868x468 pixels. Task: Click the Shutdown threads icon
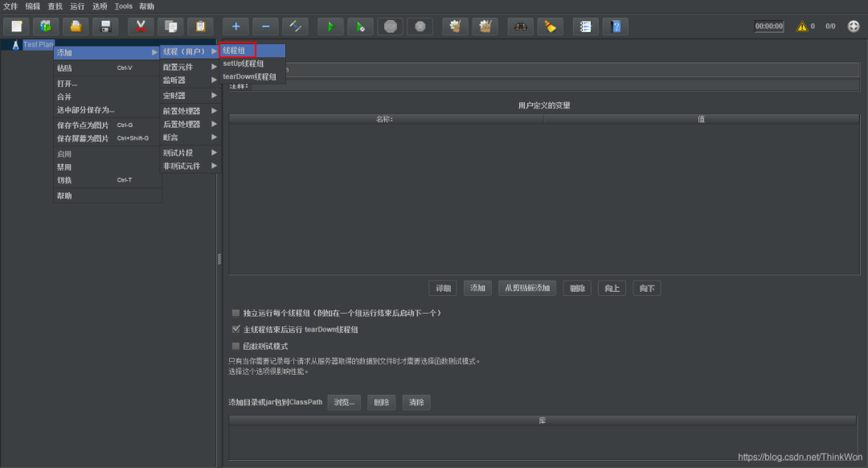point(420,26)
